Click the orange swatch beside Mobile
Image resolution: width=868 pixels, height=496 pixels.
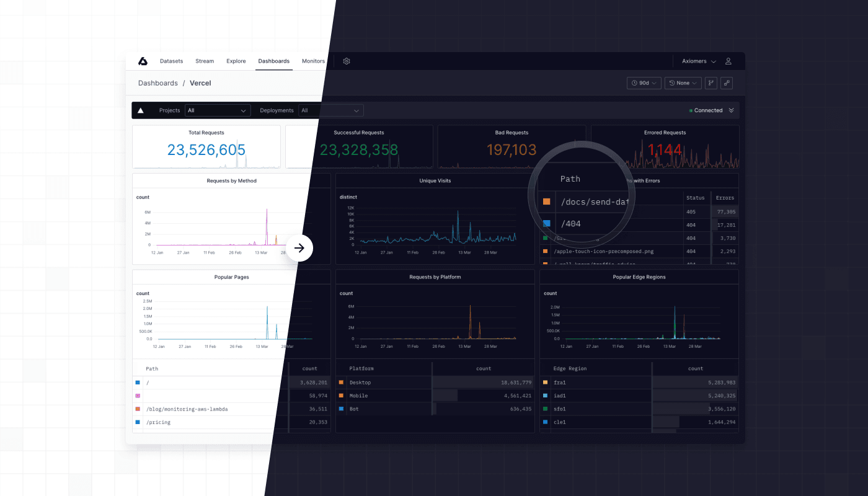pyautogui.click(x=341, y=396)
